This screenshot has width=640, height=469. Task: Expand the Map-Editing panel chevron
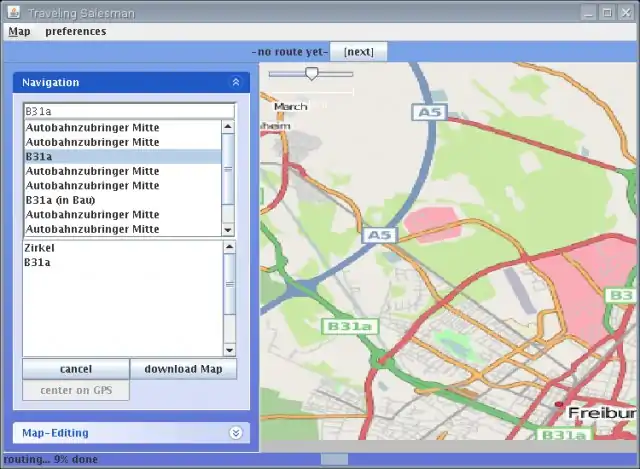point(236,433)
